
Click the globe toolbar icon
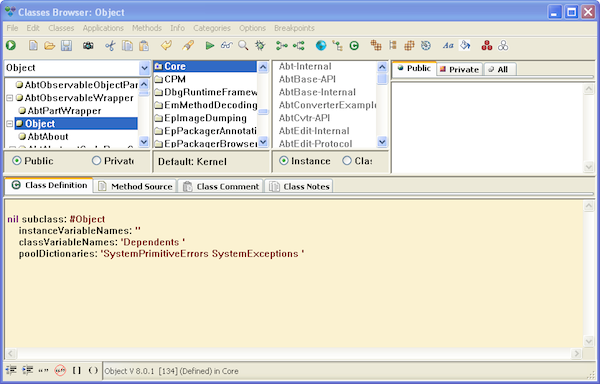(x=321, y=46)
